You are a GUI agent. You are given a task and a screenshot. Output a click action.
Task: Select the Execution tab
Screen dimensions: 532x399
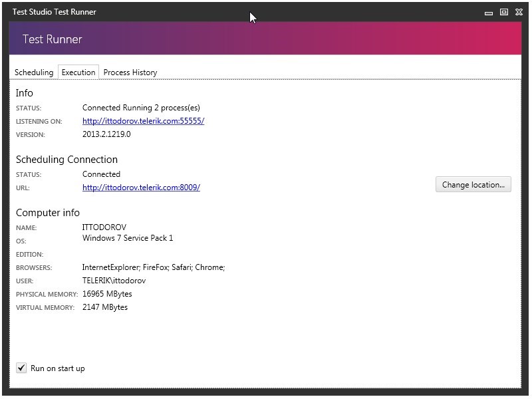pos(78,72)
